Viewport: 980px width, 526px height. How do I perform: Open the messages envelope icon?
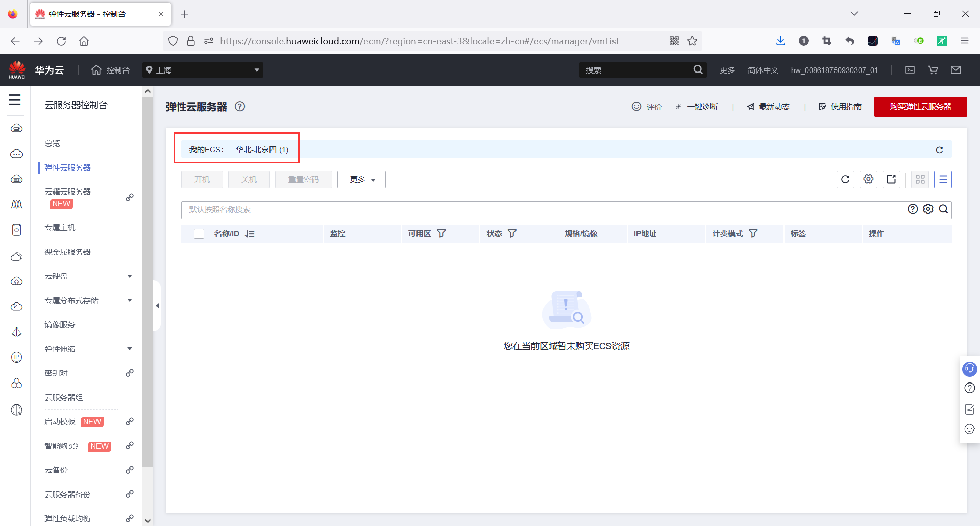[x=956, y=70]
